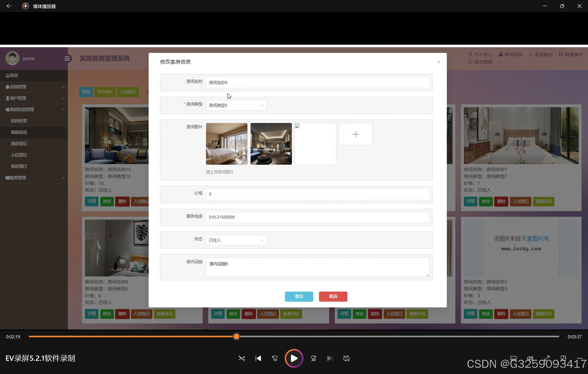Click the shuffle icon in player controls

pyautogui.click(x=241, y=358)
